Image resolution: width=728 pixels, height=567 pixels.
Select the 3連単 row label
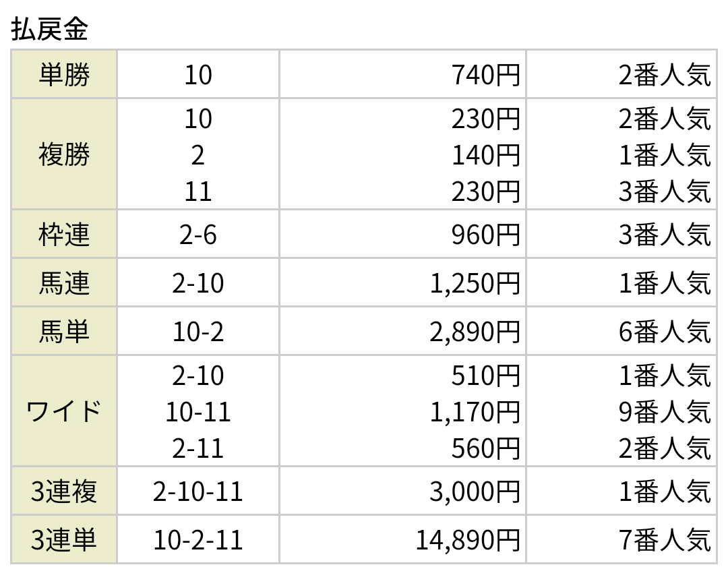coord(64,539)
